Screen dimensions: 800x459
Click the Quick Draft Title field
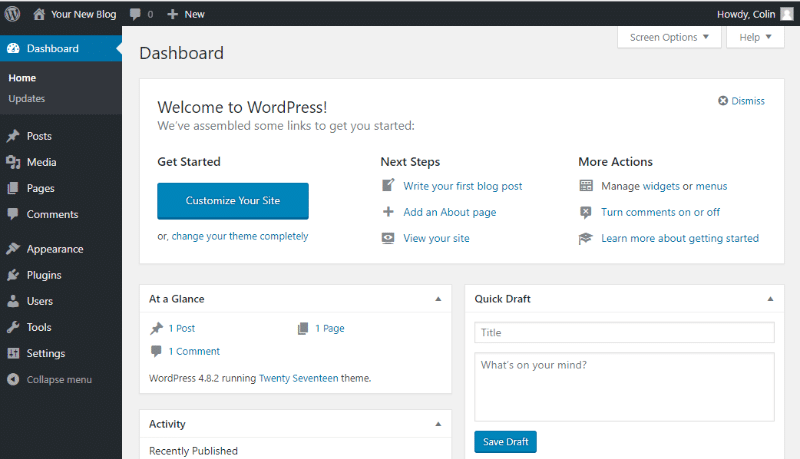tap(624, 332)
